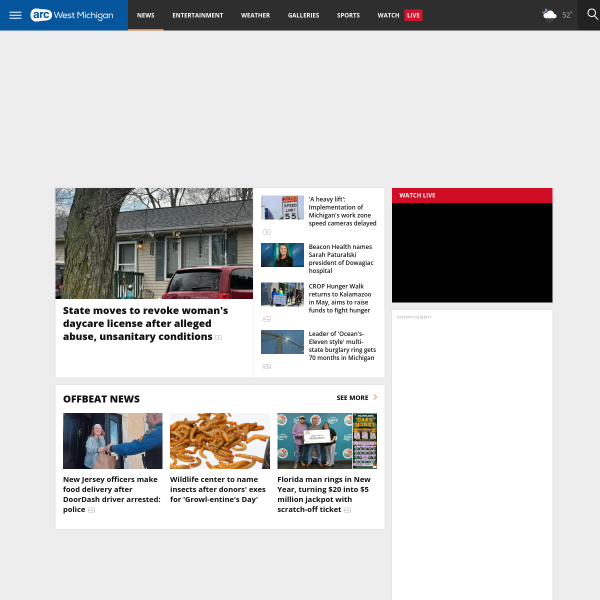Open the News menu tab
The width and height of the screenshot is (600, 600).
[x=146, y=15]
